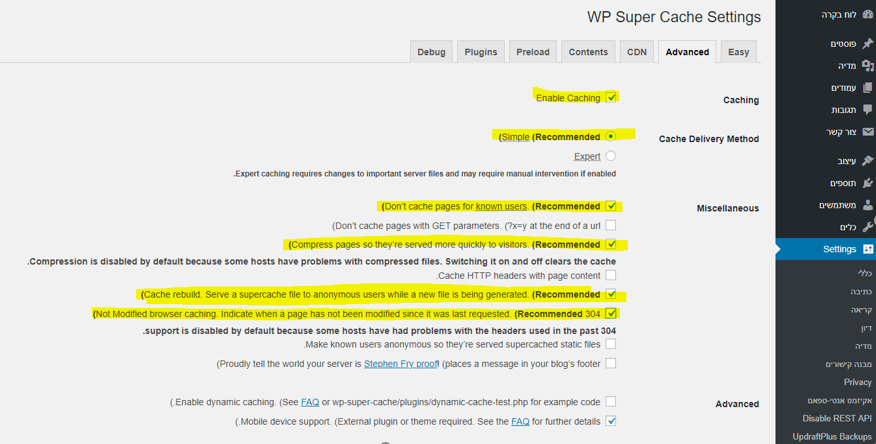Toggle Don't cache pages for known users
876x444 pixels.
click(611, 206)
